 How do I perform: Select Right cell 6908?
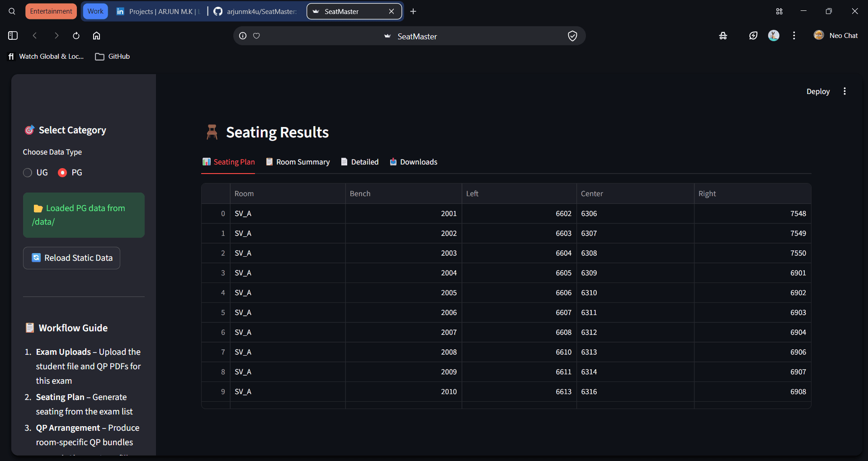tap(752, 392)
